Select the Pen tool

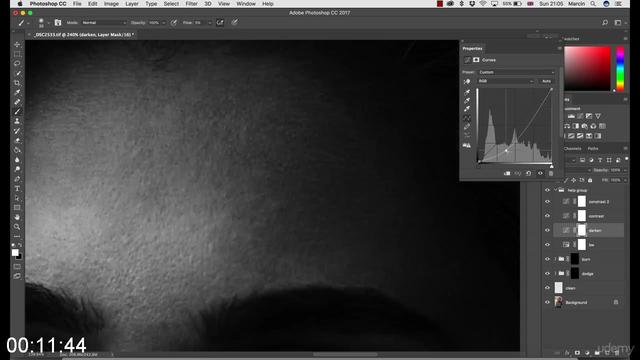[x=17, y=179]
